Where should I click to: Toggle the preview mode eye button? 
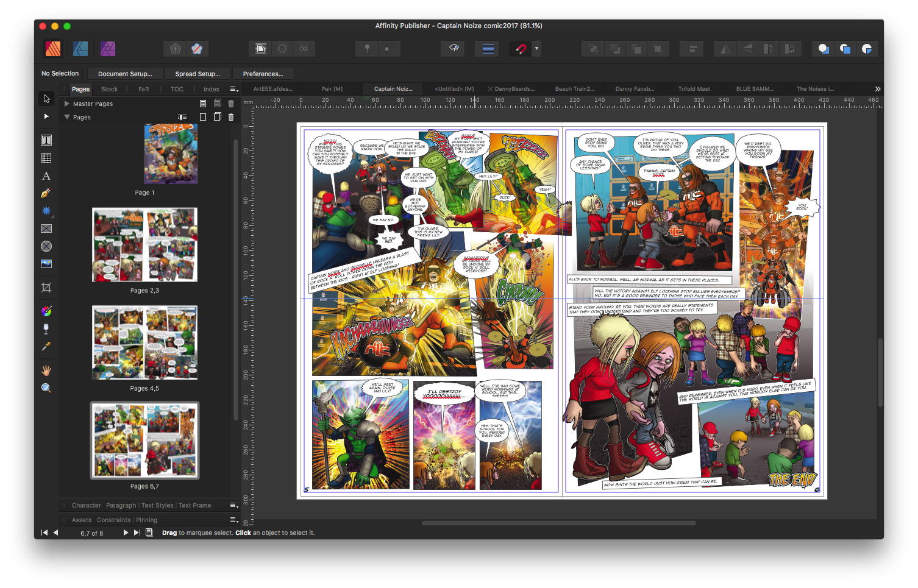coord(454,49)
